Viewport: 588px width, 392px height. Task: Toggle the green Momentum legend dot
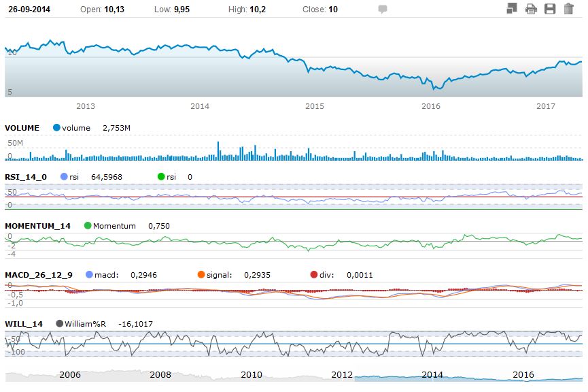click(x=88, y=226)
